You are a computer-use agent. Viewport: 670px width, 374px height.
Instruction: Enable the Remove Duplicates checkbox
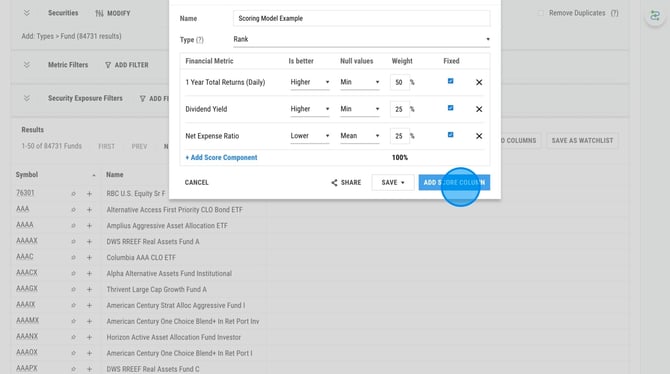[541, 13]
